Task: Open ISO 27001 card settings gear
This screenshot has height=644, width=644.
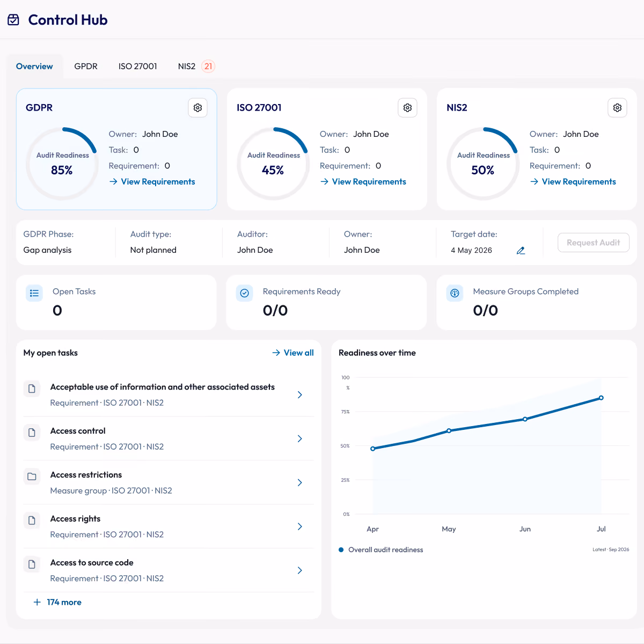Action: pyautogui.click(x=407, y=108)
